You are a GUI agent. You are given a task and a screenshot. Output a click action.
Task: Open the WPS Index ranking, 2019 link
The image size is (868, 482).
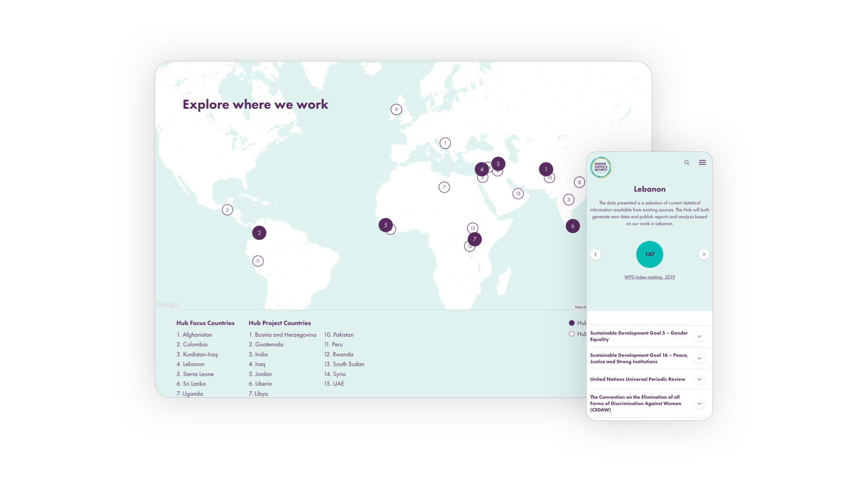649,277
